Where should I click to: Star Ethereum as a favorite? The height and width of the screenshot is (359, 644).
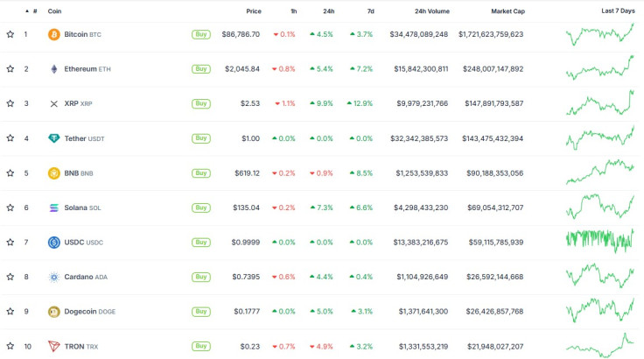[10, 68]
